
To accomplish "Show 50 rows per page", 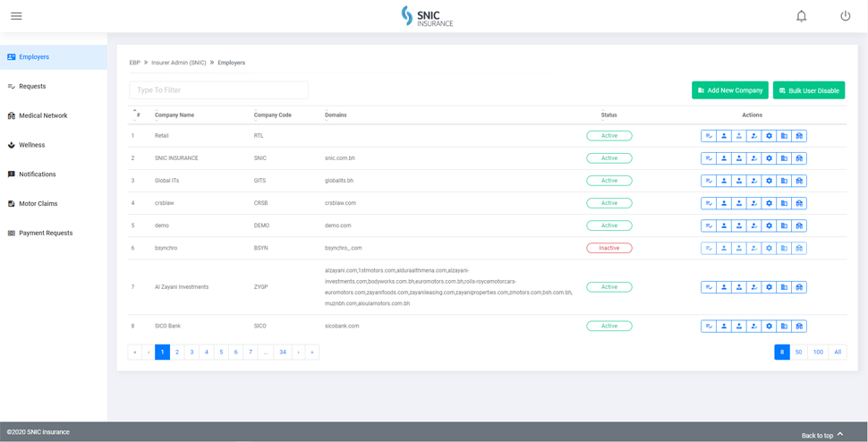I will click(x=799, y=352).
